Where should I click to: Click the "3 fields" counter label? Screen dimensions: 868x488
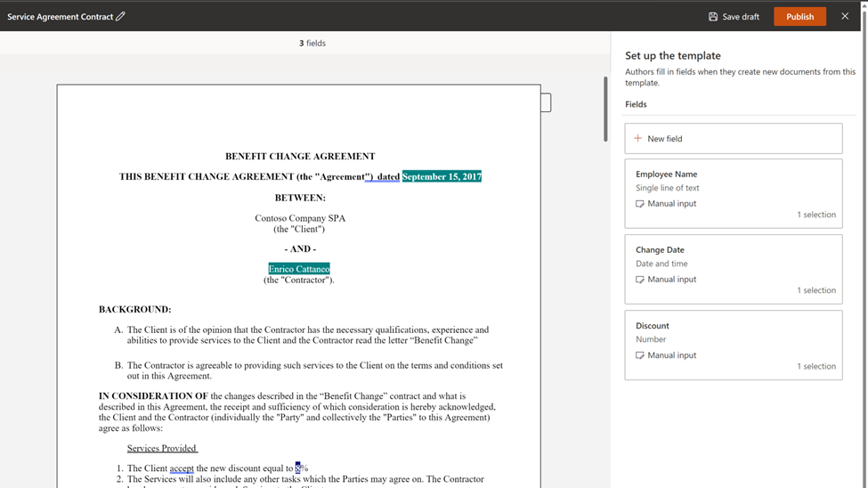(312, 43)
